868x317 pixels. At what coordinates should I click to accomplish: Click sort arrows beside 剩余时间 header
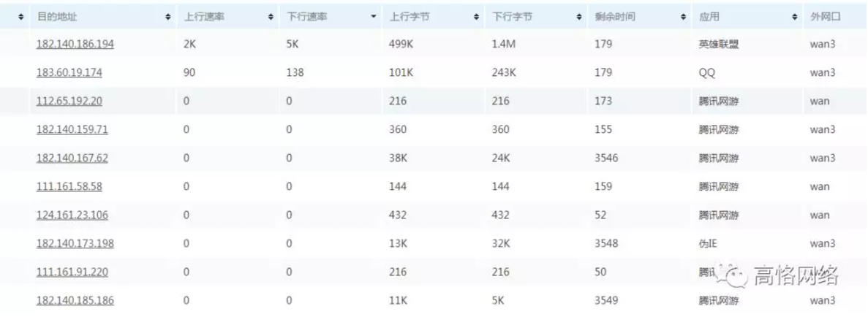(x=682, y=17)
